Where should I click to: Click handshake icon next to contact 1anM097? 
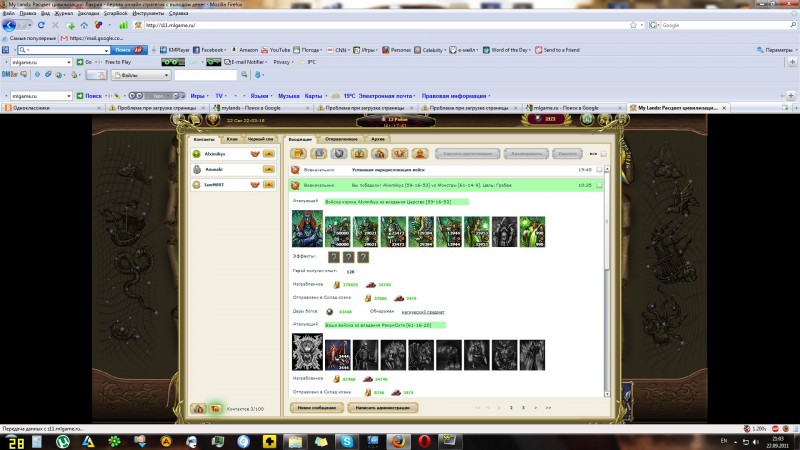[x=255, y=185]
